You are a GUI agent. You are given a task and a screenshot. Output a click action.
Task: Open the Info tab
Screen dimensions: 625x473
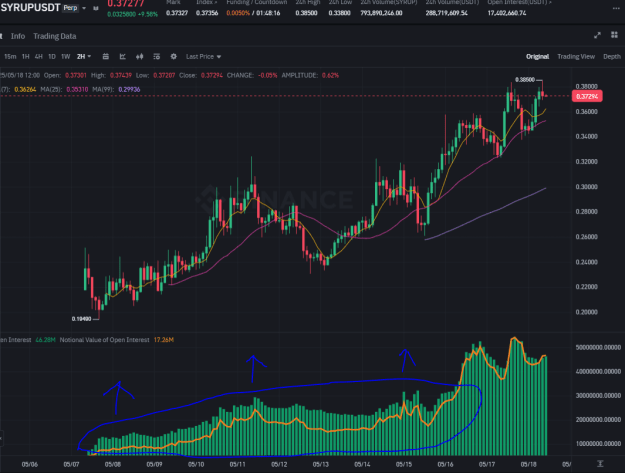tap(18, 36)
